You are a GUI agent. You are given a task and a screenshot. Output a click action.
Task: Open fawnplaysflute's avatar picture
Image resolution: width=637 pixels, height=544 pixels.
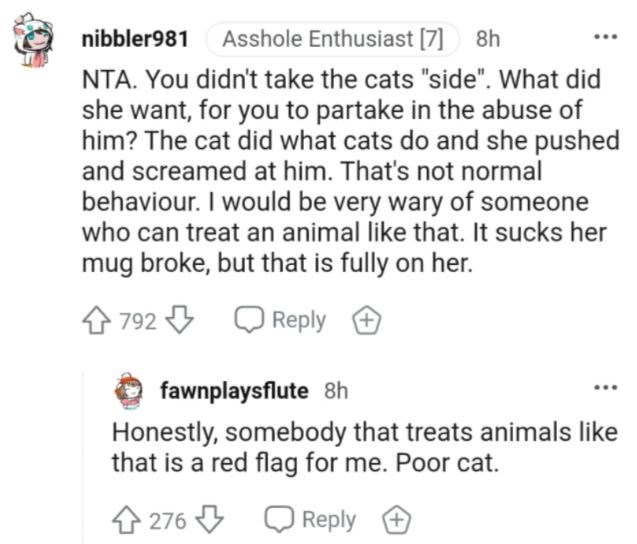tap(128, 390)
